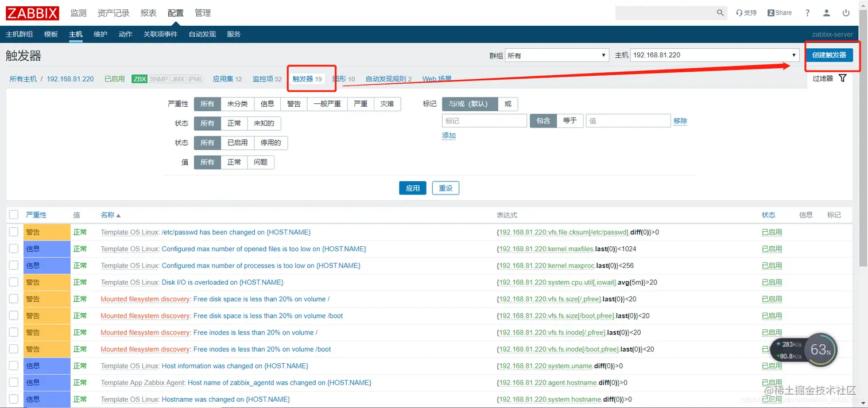Image resolution: width=868 pixels, height=408 pixels.
Task: Check the Free inodes on volume / checkbox
Action: click(14, 332)
